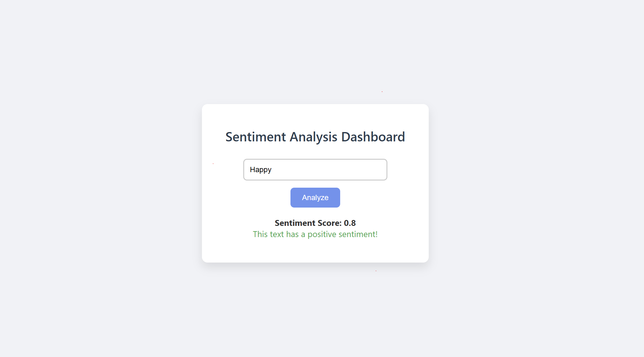
Task: Focus the text input containing Happy
Action: [x=315, y=170]
